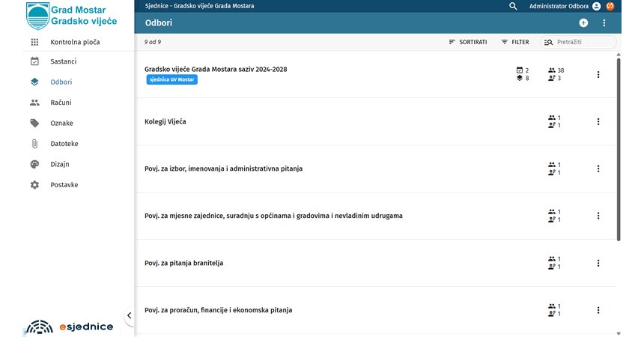Collapse the sidebar with the chevron arrow

click(129, 316)
